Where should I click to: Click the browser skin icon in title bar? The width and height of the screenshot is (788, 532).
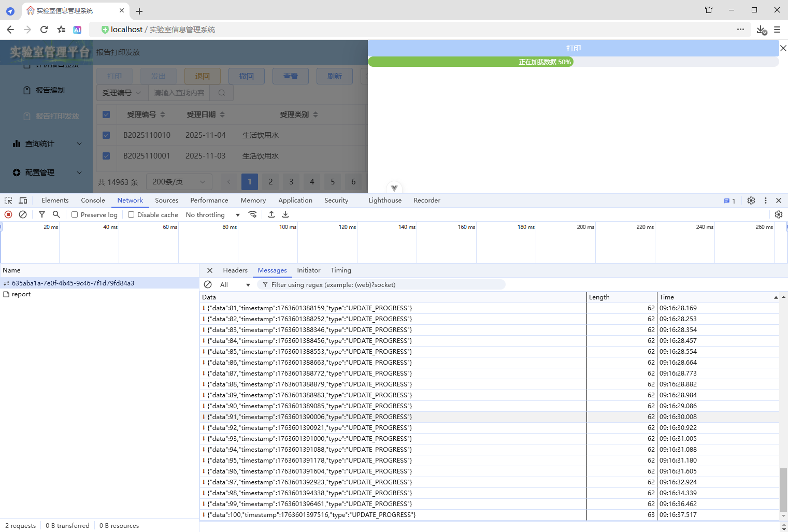pyautogui.click(x=709, y=10)
